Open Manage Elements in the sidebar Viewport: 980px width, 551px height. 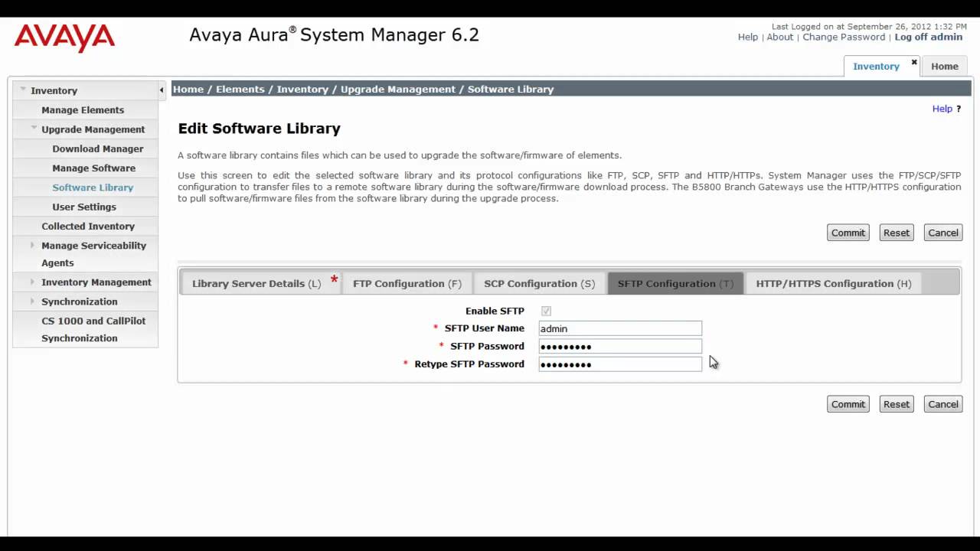(83, 109)
